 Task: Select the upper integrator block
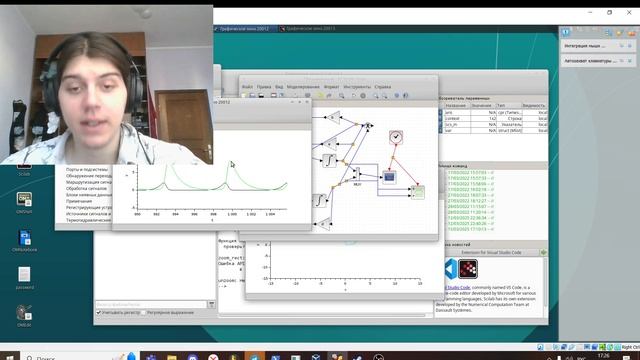click(x=329, y=160)
